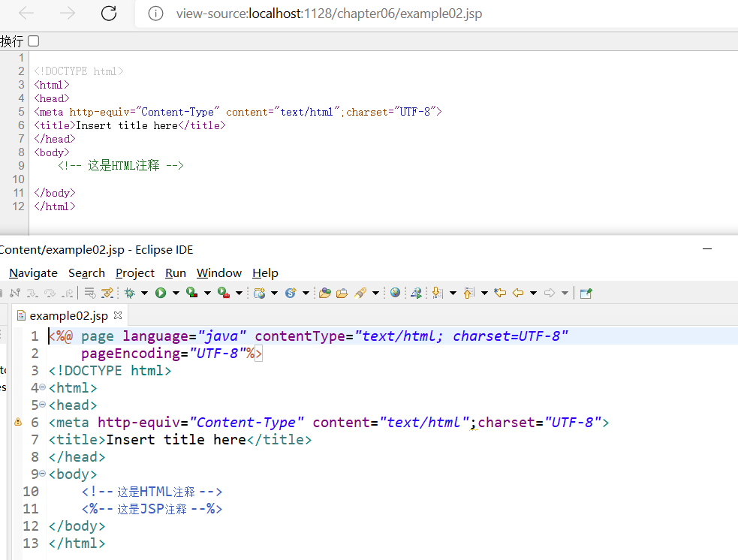Open the Run menu
Image resolution: width=738 pixels, height=560 pixels.
[x=176, y=273]
